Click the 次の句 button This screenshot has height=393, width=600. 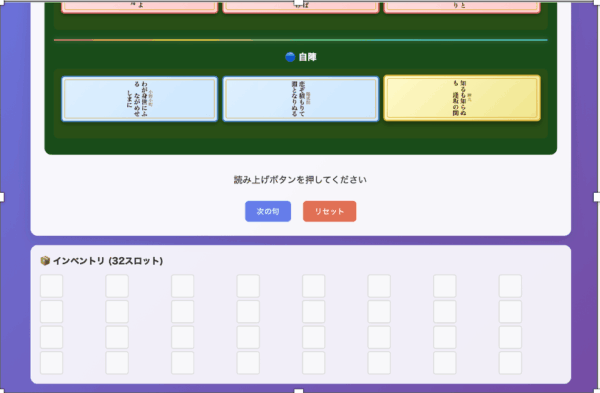pyautogui.click(x=268, y=211)
